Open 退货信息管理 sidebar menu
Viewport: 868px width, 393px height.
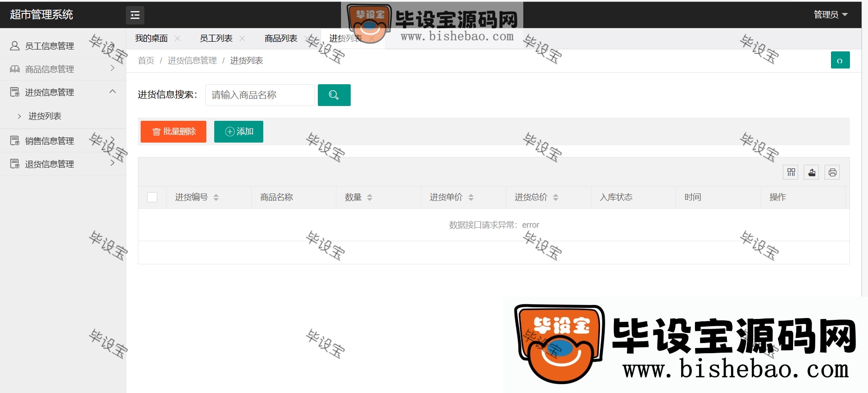[63, 164]
